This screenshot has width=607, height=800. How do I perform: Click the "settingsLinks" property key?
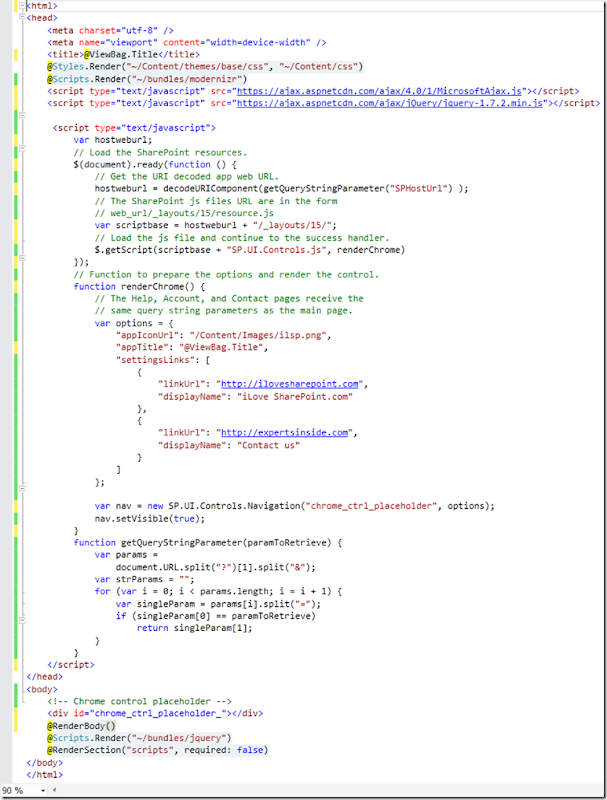[155, 360]
